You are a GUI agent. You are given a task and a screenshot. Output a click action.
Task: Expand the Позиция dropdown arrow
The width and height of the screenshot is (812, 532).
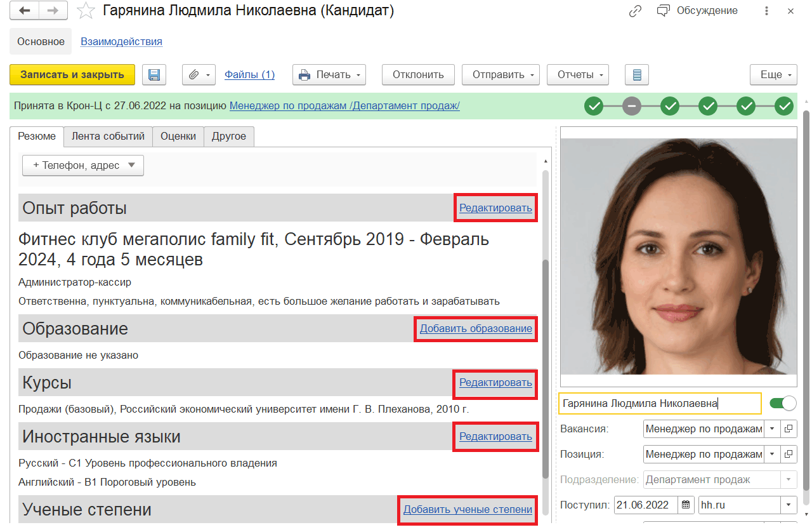772,455
